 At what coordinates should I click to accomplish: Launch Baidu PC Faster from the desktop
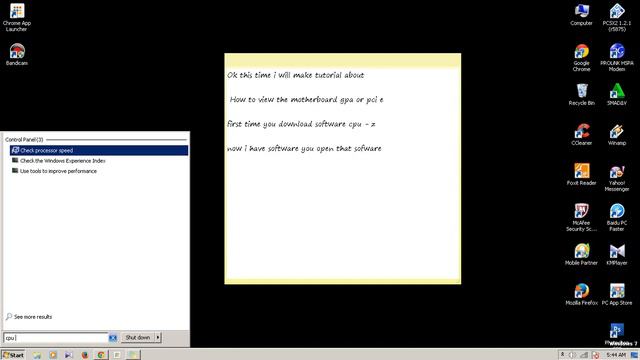[x=617, y=217]
